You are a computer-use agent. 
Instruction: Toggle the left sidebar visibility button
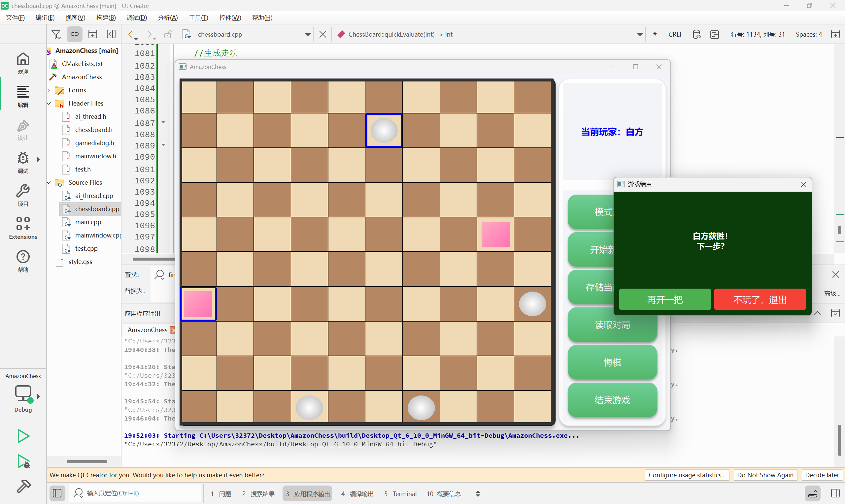57,493
